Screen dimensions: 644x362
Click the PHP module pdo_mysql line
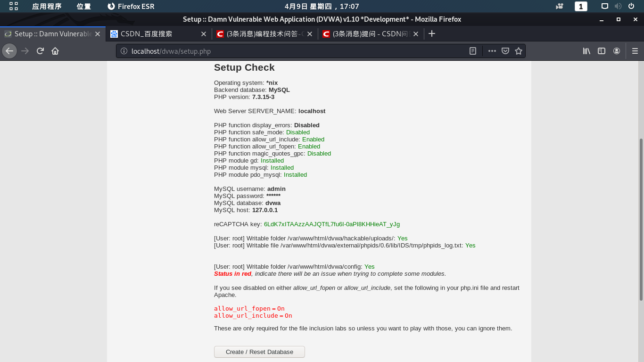tap(260, 175)
